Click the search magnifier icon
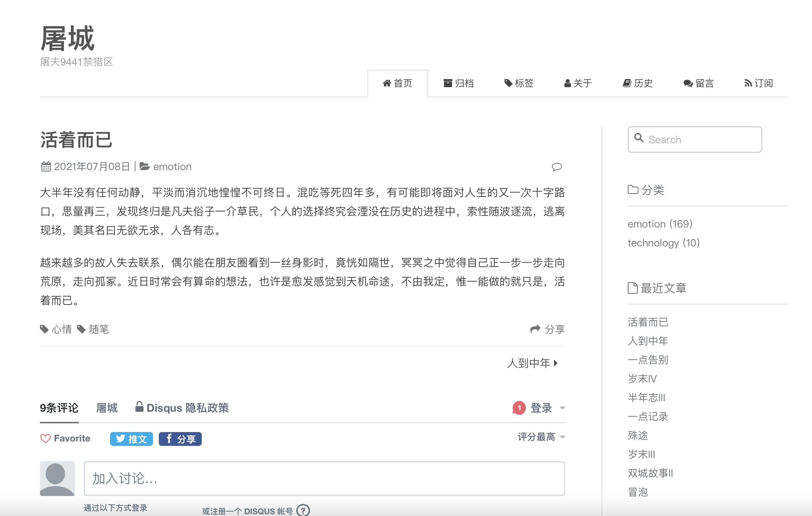This screenshot has height=516, width=812. coord(639,138)
